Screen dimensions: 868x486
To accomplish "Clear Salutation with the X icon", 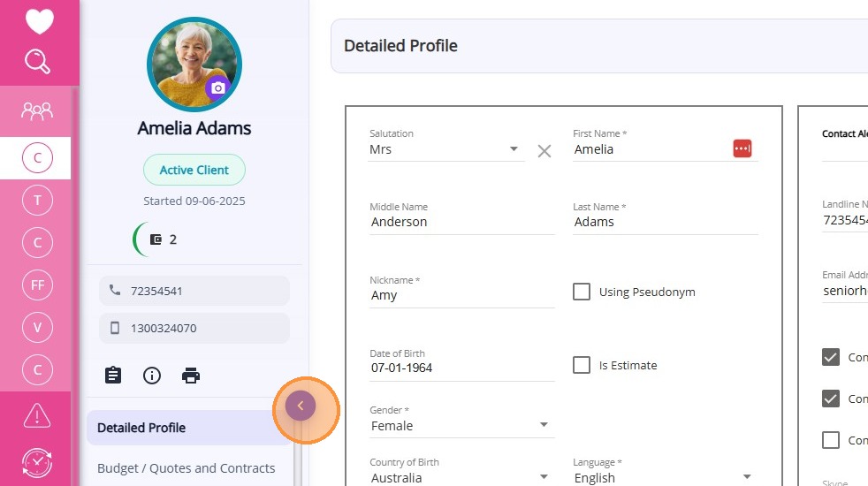I will pos(544,151).
